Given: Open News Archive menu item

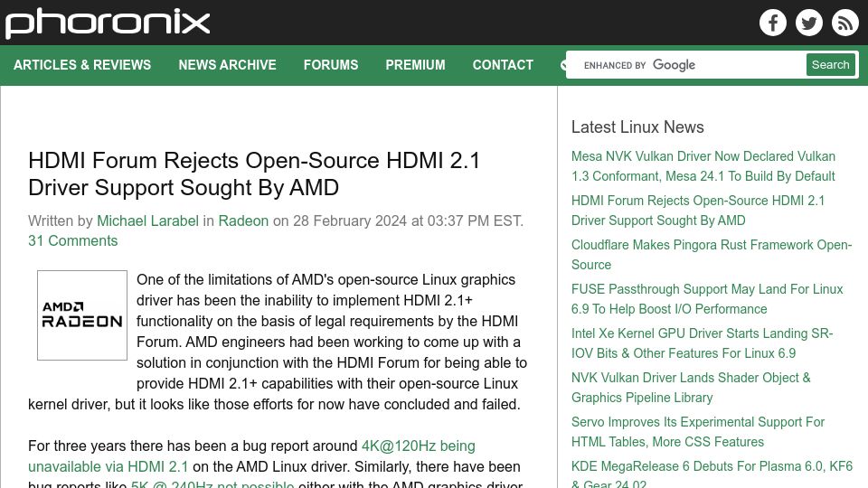Looking at the screenshot, I should (227, 65).
